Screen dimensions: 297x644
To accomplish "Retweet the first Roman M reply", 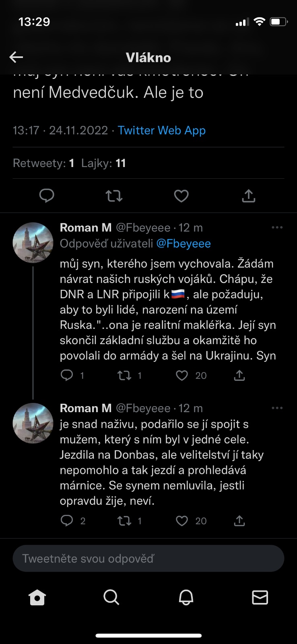I will pyautogui.click(x=124, y=376).
